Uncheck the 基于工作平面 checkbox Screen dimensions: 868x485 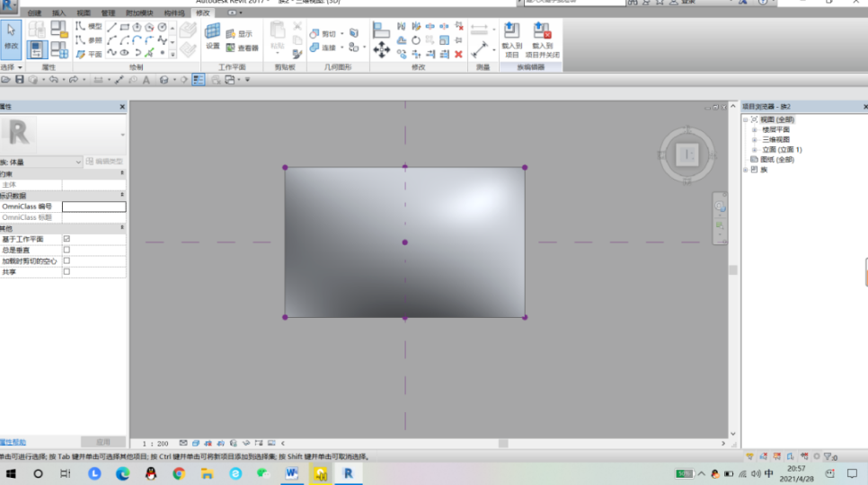click(66, 239)
